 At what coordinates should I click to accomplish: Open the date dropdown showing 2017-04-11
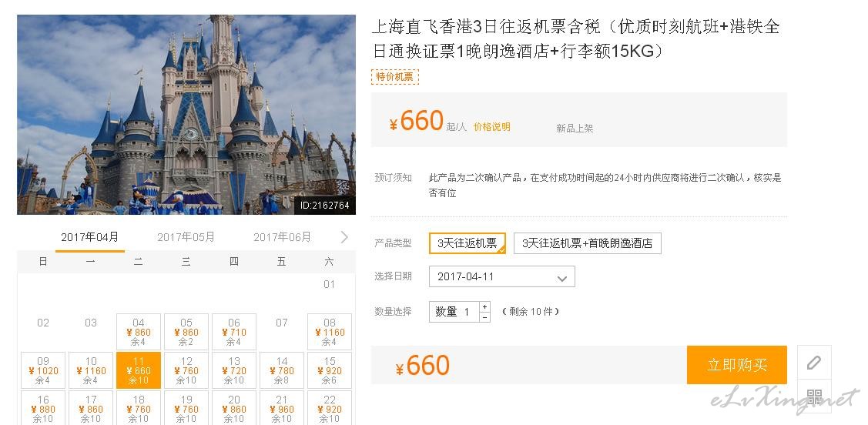502,276
